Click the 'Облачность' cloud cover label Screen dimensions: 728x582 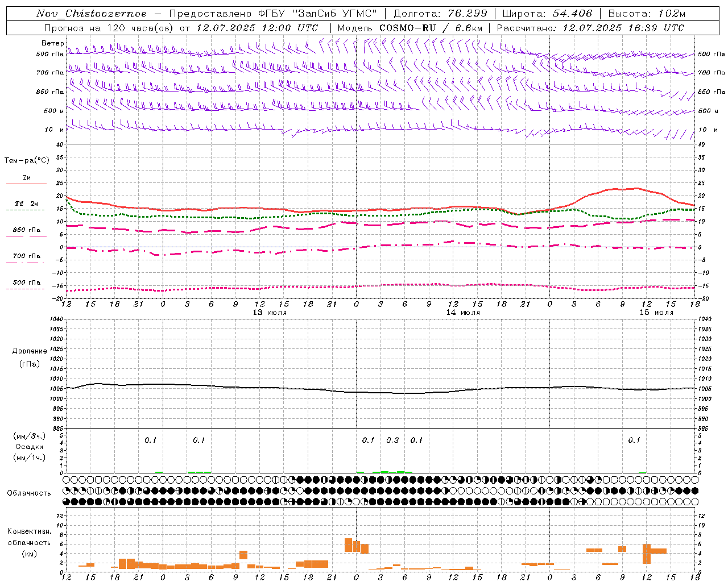pyautogui.click(x=29, y=493)
